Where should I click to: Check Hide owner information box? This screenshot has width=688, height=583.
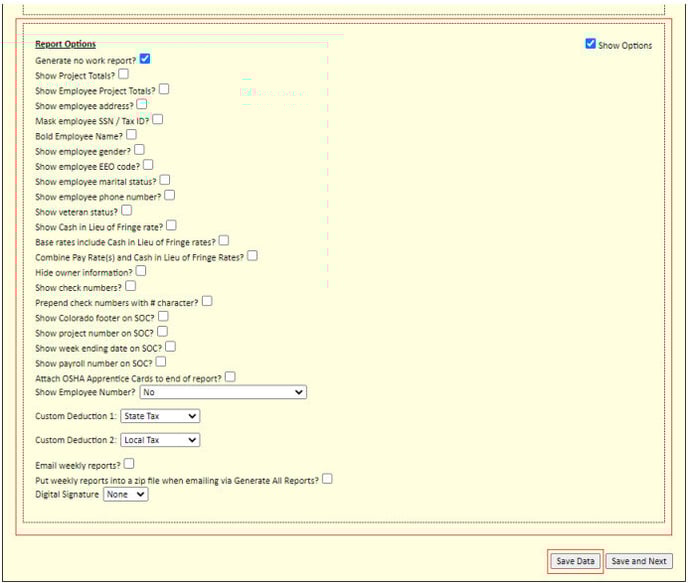(141, 271)
